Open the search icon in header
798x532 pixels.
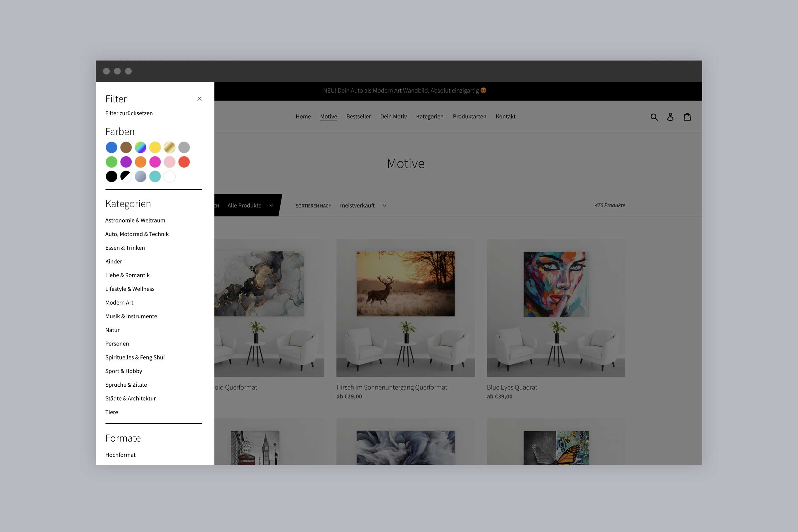pos(654,117)
